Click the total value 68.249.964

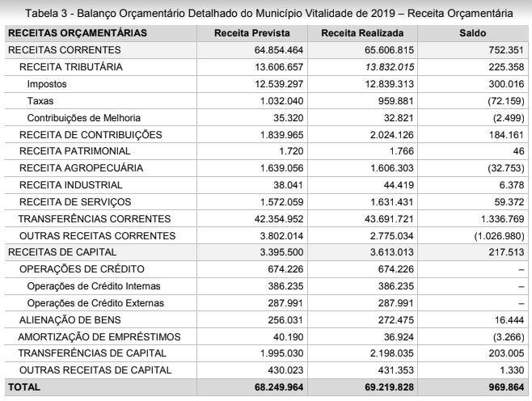(x=279, y=387)
